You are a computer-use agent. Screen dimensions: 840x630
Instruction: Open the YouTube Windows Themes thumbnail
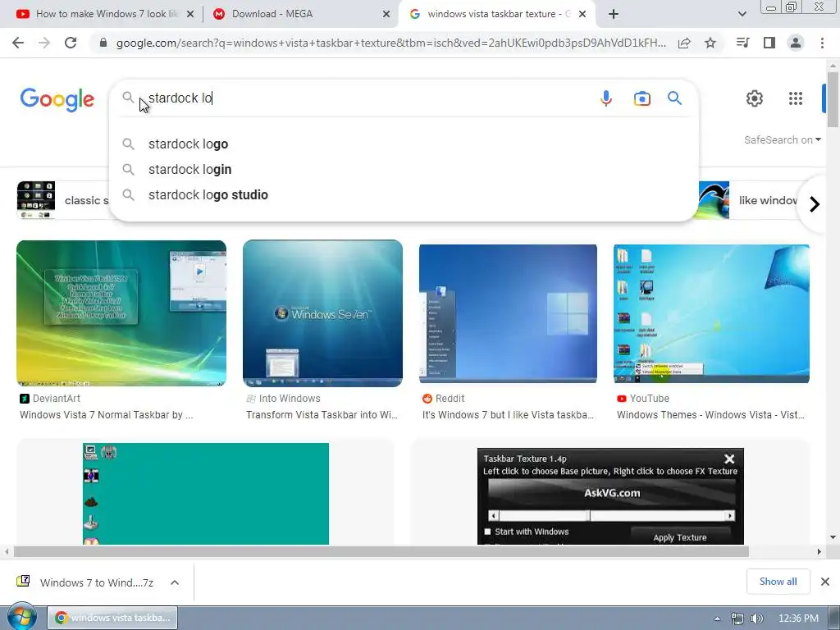(x=711, y=313)
